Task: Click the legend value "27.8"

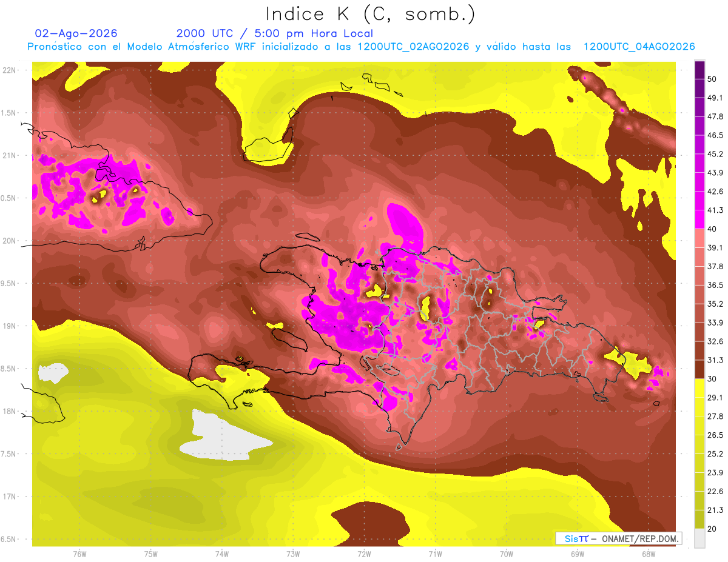Action: (x=715, y=416)
